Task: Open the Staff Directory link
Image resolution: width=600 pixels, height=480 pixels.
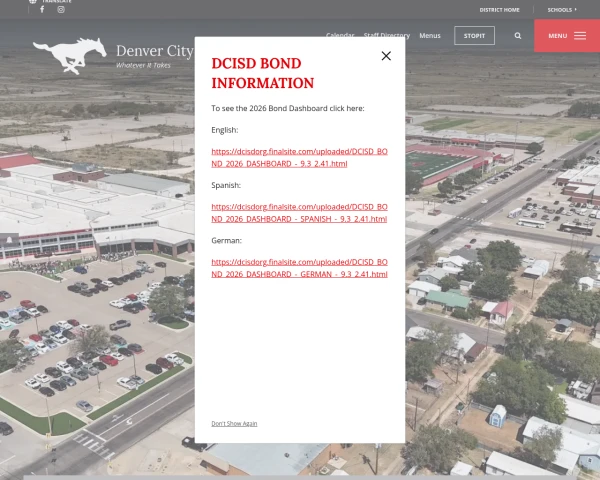Action: [x=386, y=36]
